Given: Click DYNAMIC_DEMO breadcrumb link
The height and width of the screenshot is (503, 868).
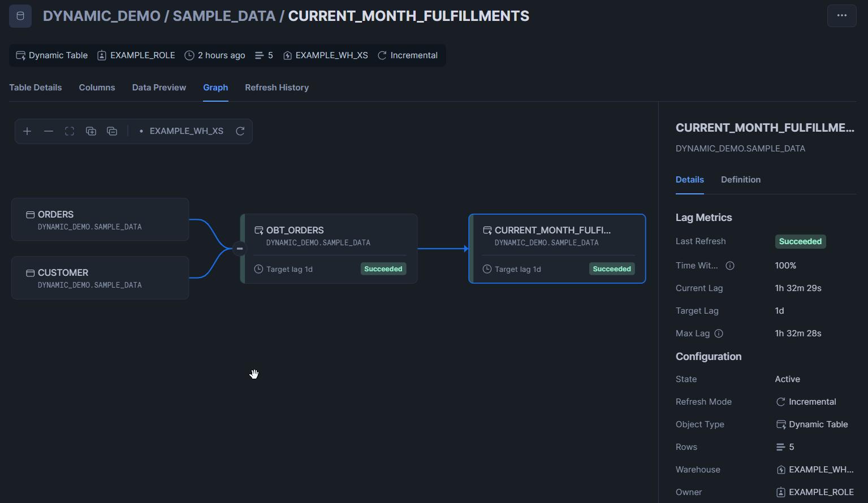Looking at the screenshot, I should tap(102, 16).
